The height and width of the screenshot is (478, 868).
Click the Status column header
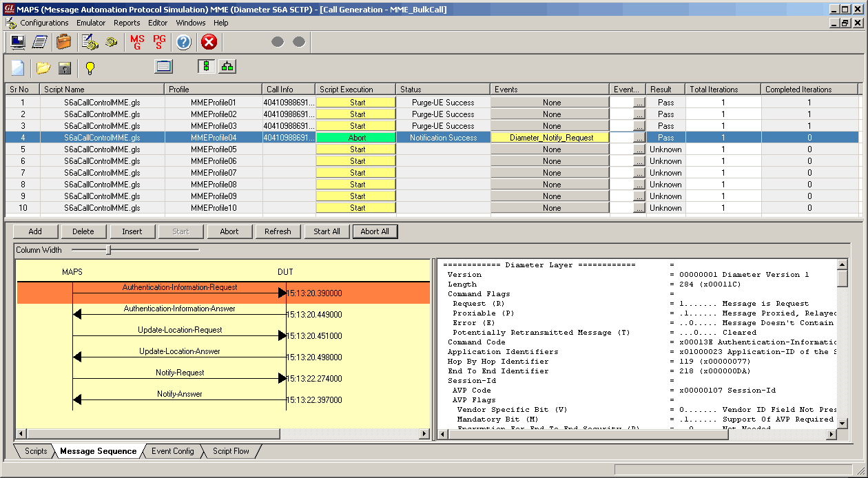coord(443,90)
